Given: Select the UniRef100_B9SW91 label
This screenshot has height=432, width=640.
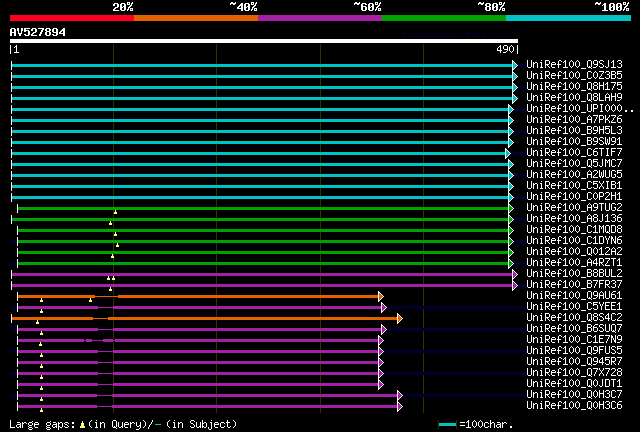Looking at the screenshot, I should (x=574, y=142).
